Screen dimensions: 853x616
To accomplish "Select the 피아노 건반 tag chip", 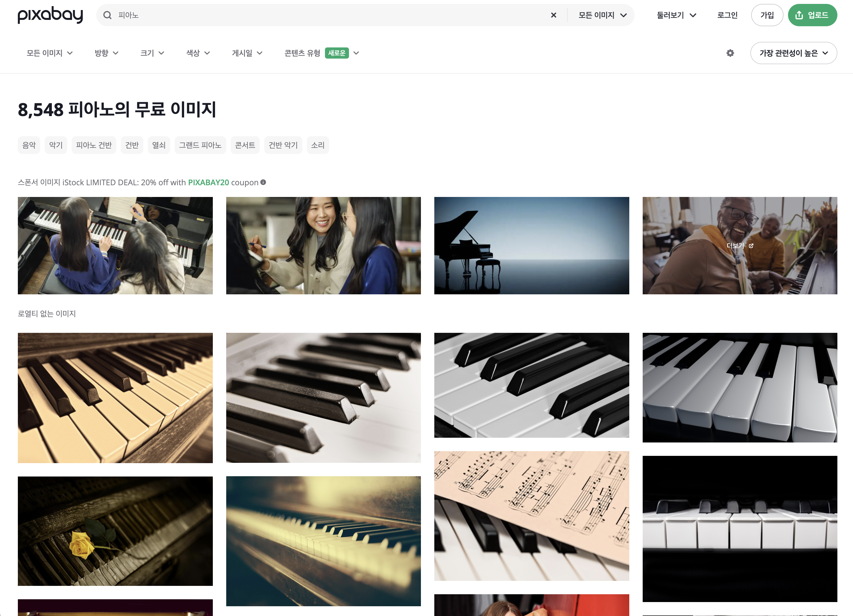I will 94,145.
